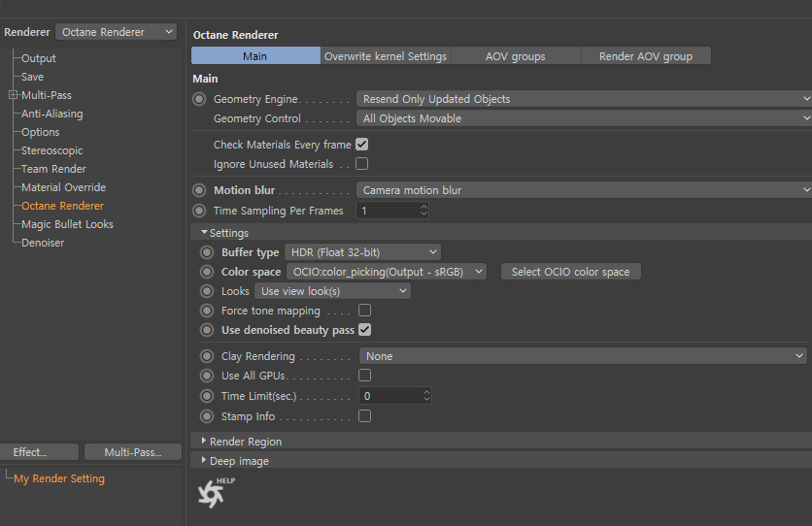Viewport: 812px width, 526px height.
Task: Open Clay Rendering dropdown
Action: (583, 356)
